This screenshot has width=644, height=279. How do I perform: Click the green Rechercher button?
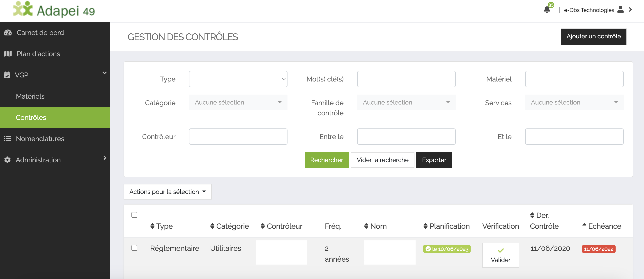point(327,160)
